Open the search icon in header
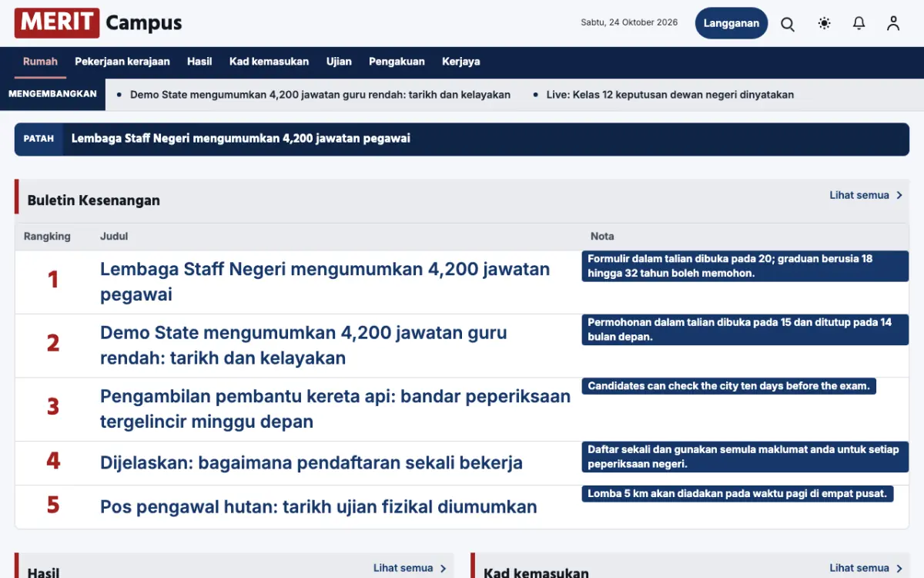The image size is (924, 578). pos(788,24)
